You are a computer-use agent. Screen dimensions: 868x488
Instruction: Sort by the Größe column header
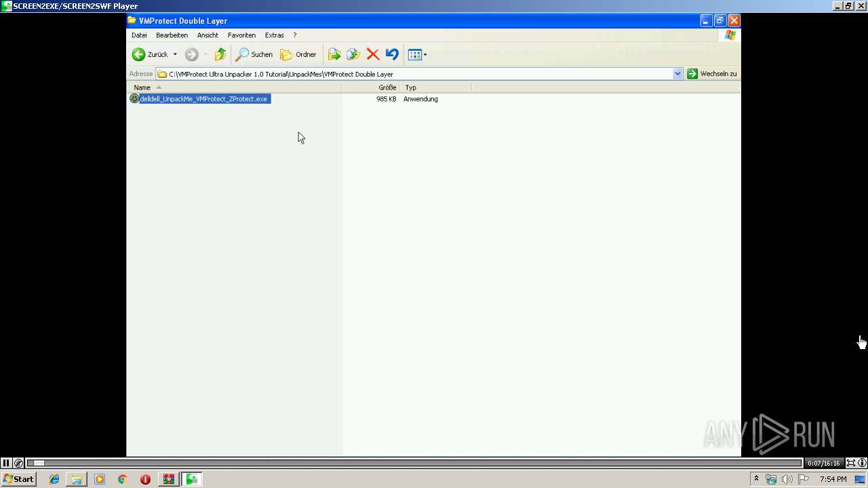pos(370,87)
